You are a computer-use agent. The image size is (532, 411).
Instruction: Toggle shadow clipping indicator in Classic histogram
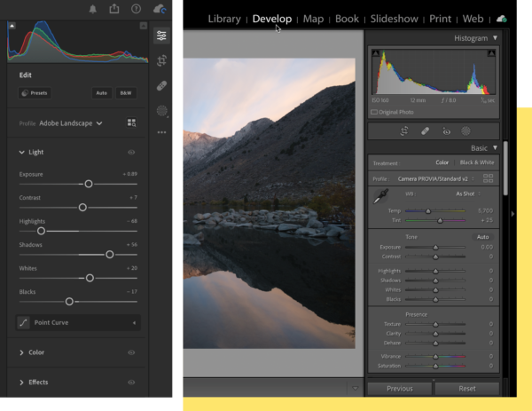(376, 53)
